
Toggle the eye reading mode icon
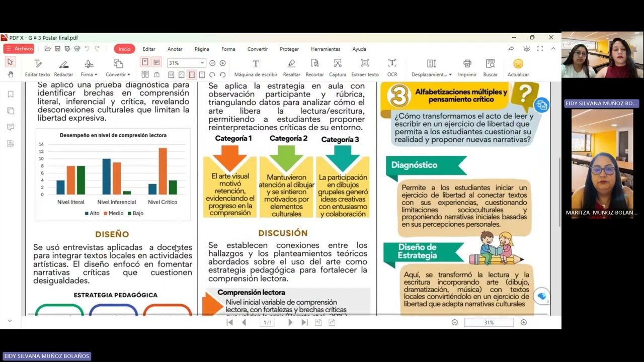[x=526, y=49]
